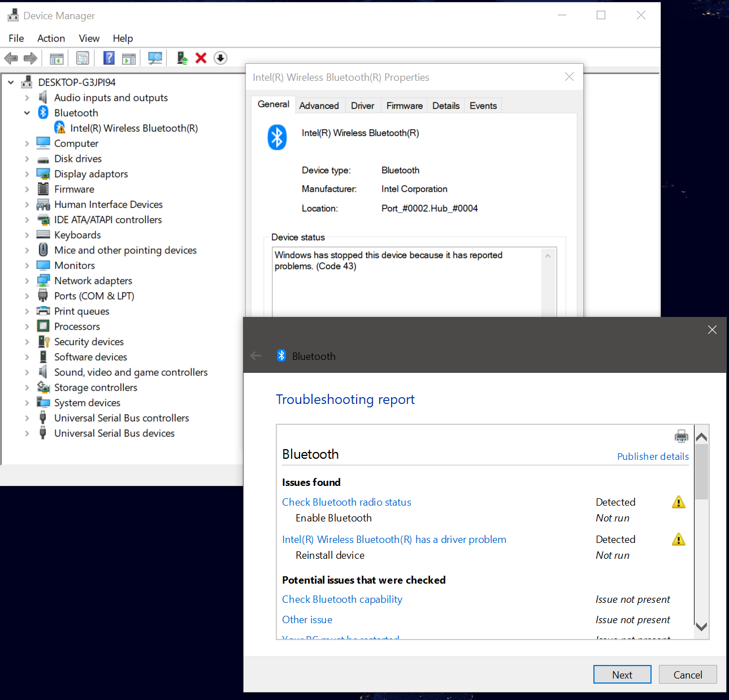729x700 pixels.
Task: Click the report scrollbar up arrow
Action: tap(701, 437)
